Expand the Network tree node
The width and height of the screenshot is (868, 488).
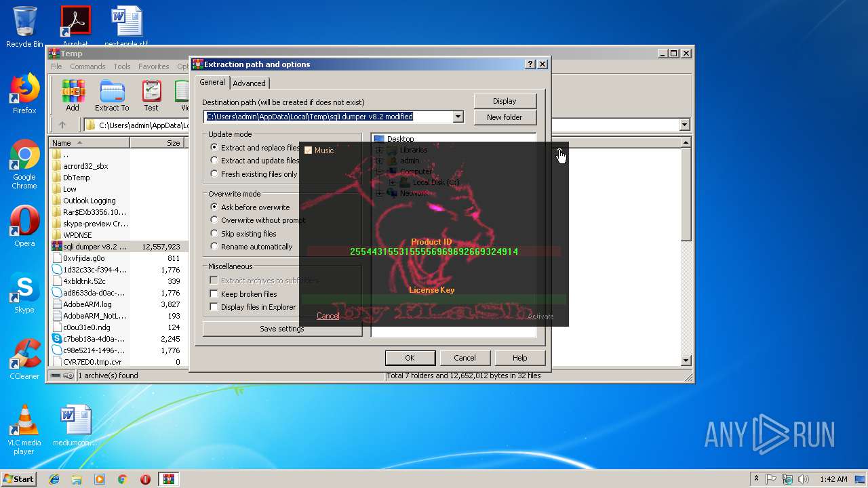point(379,193)
